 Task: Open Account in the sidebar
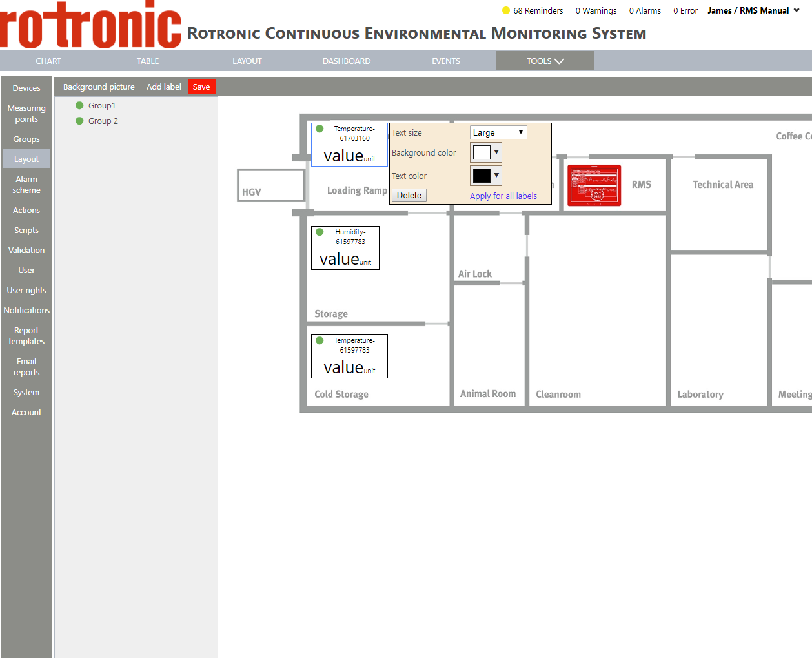click(x=26, y=412)
